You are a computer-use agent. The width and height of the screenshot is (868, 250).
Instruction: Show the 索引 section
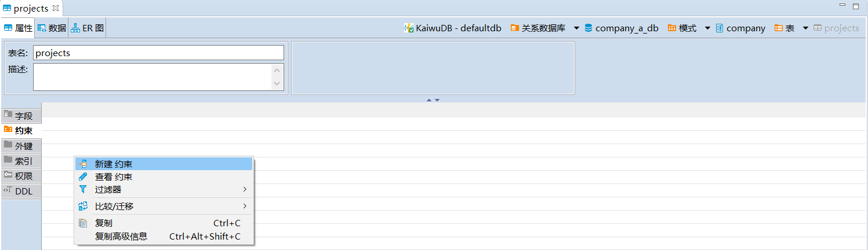click(x=21, y=161)
